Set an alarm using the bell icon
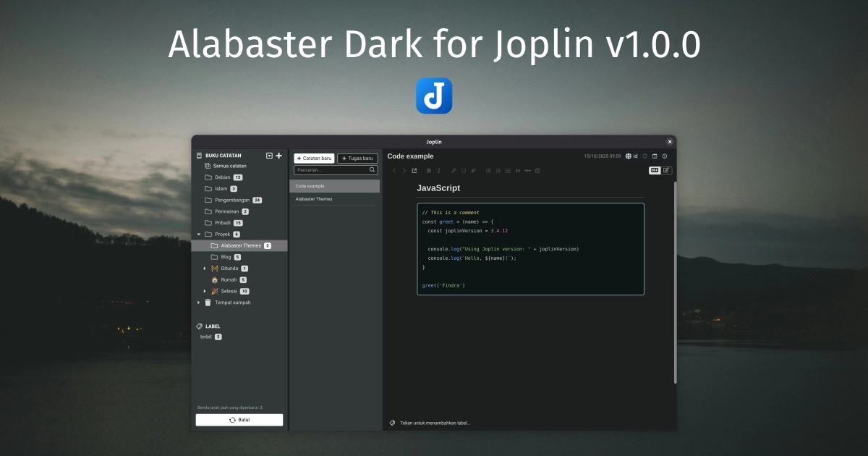The height and width of the screenshot is (456, 868). (645, 156)
